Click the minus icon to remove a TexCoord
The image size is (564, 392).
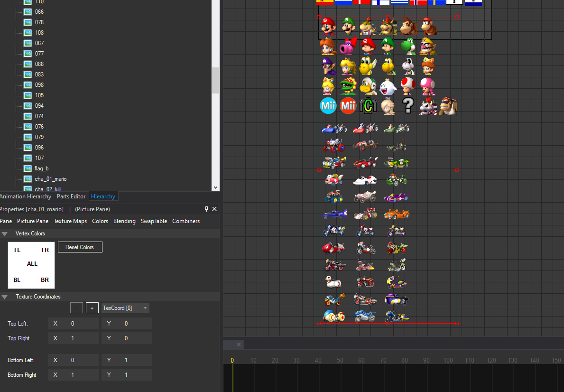coord(76,308)
